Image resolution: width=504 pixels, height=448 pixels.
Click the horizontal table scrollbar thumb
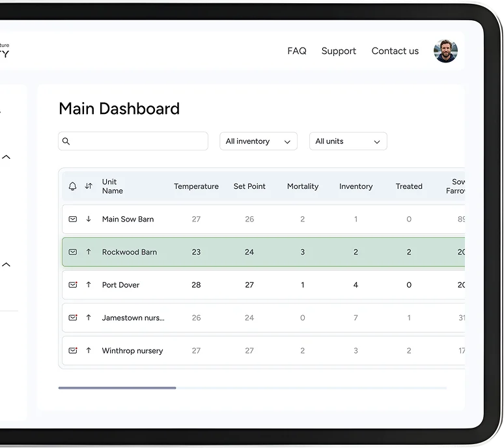[x=117, y=388]
